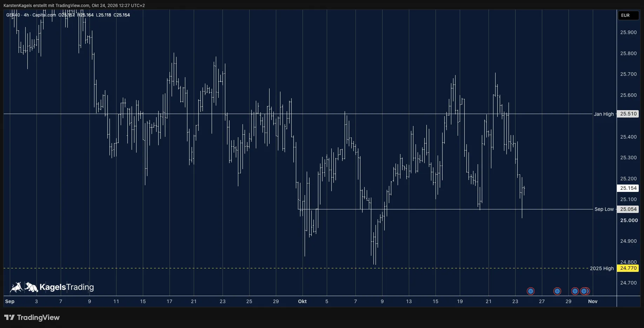Click the KagelsTrading bull and bear logo
The height and width of the screenshot is (328, 644).
pos(24,287)
